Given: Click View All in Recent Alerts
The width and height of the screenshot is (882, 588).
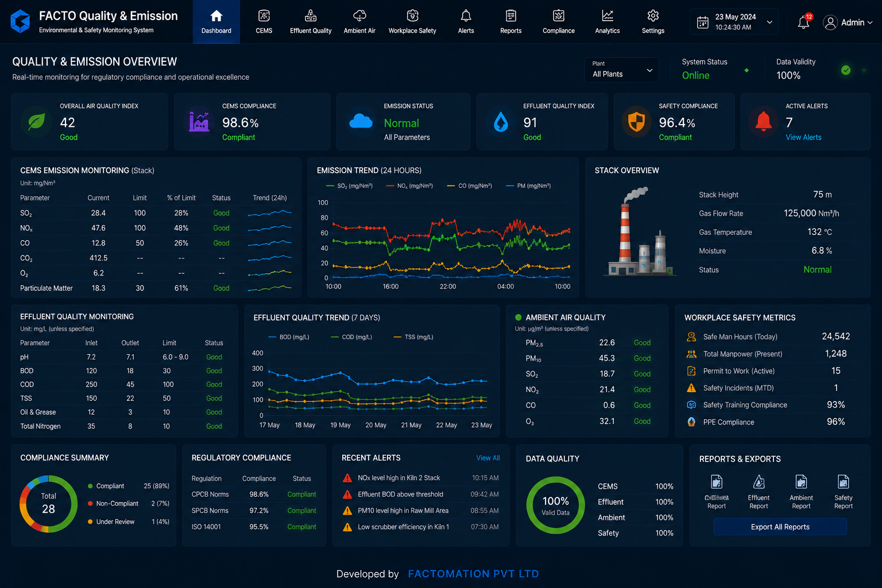Looking at the screenshot, I should coord(488,458).
